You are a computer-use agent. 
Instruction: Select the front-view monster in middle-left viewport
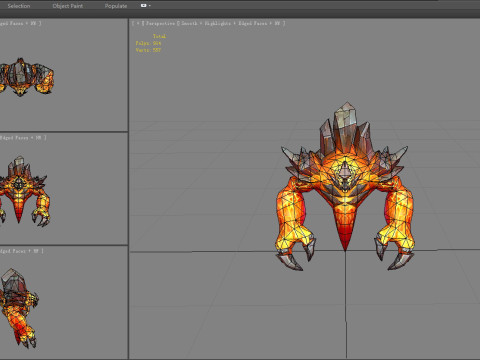(x=24, y=191)
